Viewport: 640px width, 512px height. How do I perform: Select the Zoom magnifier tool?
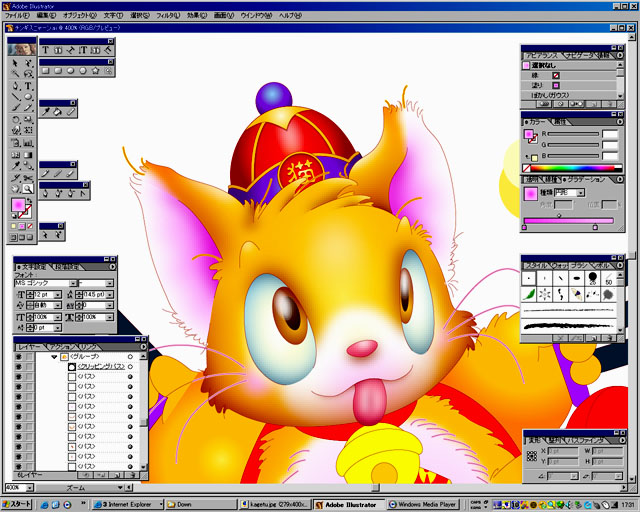point(28,189)
